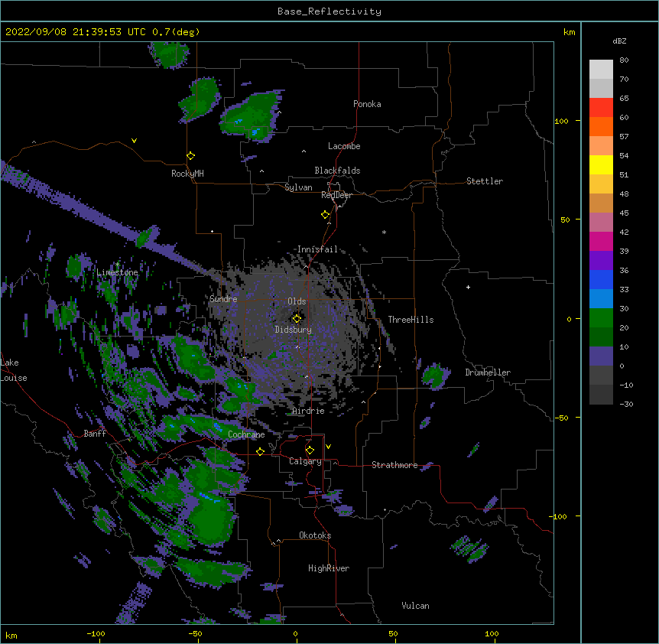Click the blue 36 dBZ legend color
Screen dimensions: 659x644
[x=601, y=279]
